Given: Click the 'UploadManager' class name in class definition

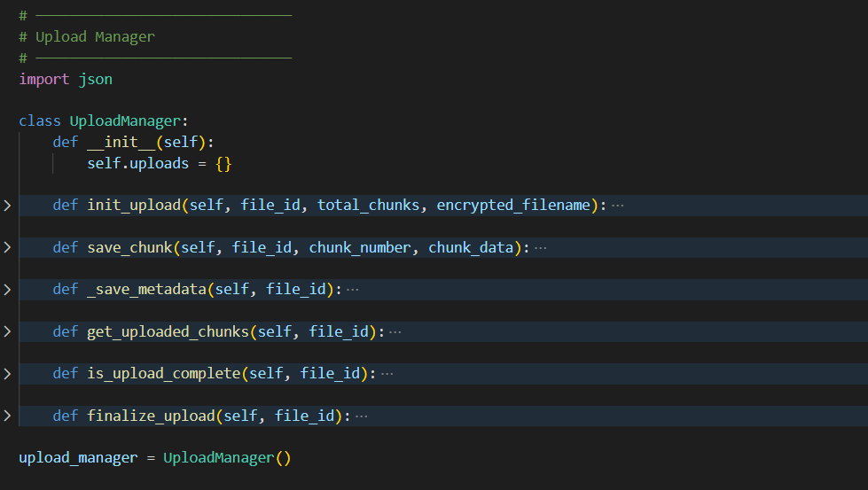Looking at the screenshot, I should (125, 121).
